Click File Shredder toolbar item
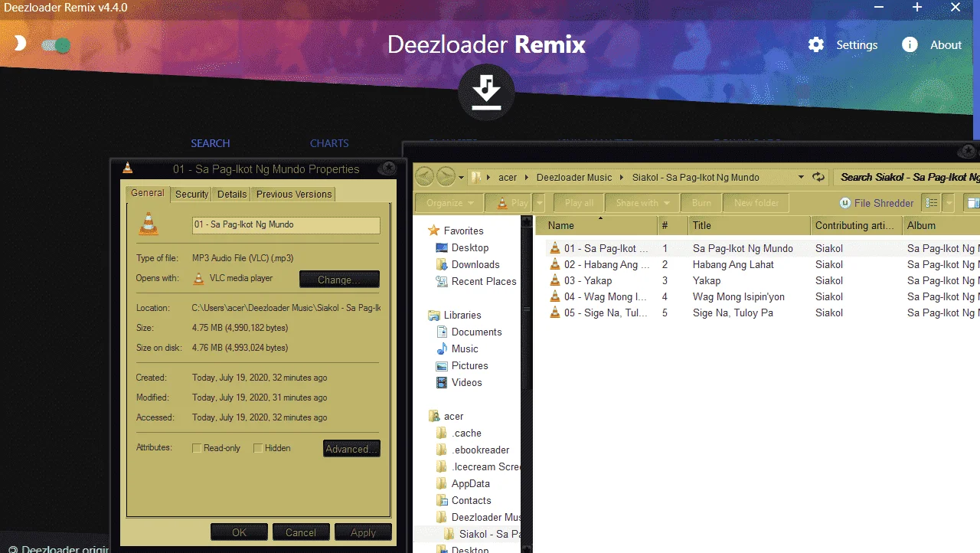The image size is (980, 553). click(x=877, y=203)
